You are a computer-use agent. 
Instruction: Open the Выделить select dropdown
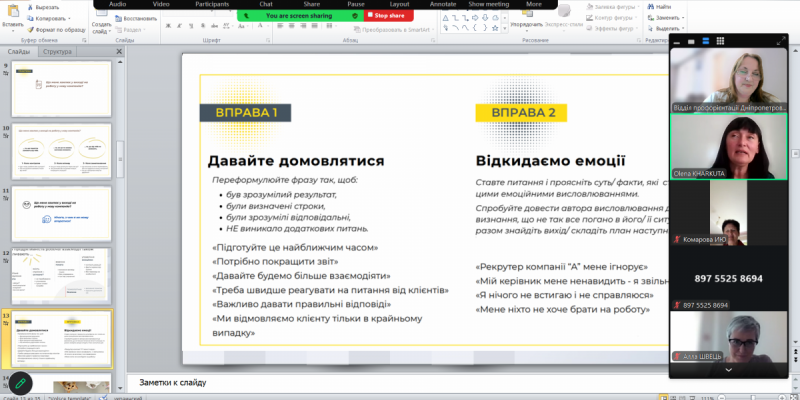click(666, 30)
